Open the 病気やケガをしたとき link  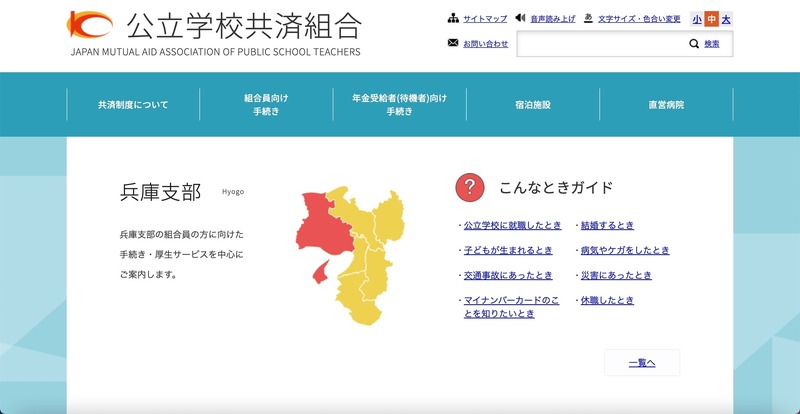point(625,250)
